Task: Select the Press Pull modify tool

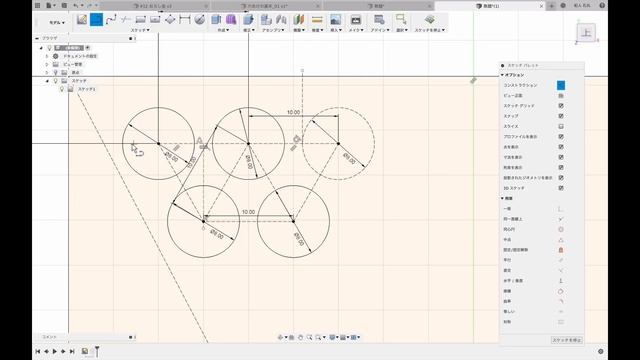Action: (248, 19)
